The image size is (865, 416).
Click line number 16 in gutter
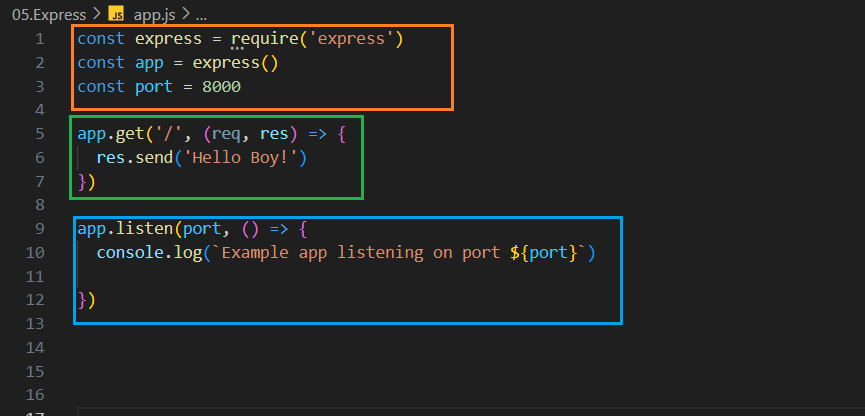35,395
